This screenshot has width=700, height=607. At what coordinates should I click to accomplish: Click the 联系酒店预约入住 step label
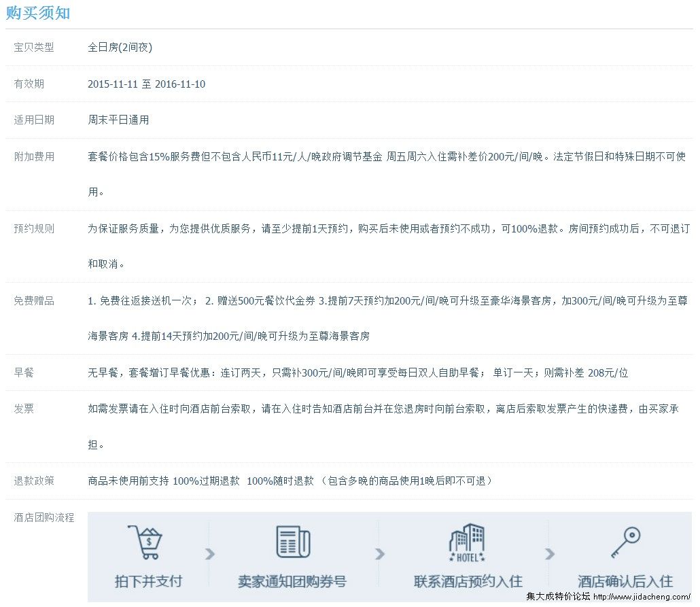468,581
